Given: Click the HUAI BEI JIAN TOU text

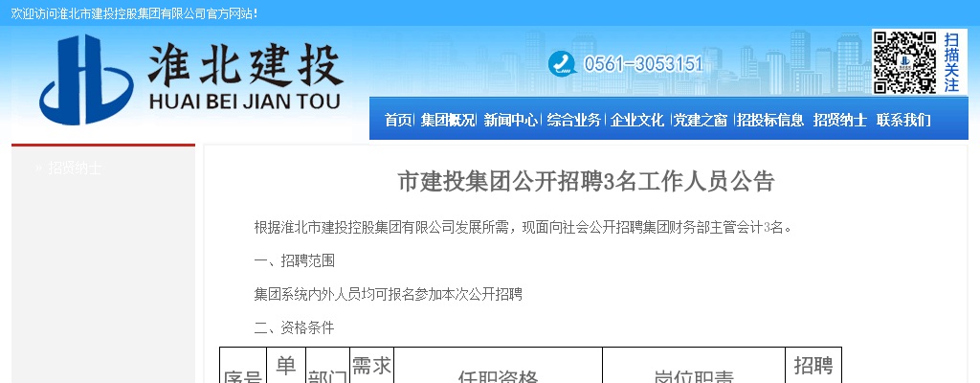Looking at the screenshot, I should coord(244,101).
